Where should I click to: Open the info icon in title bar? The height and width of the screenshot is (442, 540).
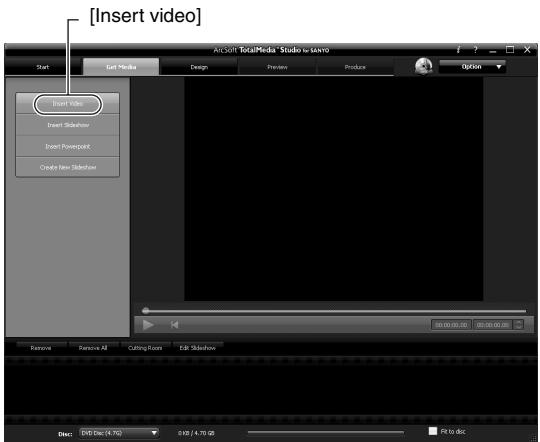(x=458, y=50)
